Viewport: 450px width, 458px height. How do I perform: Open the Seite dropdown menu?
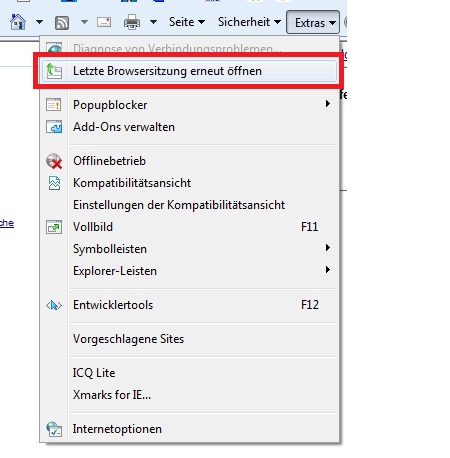pyautogui.click(x=187, y=22)
